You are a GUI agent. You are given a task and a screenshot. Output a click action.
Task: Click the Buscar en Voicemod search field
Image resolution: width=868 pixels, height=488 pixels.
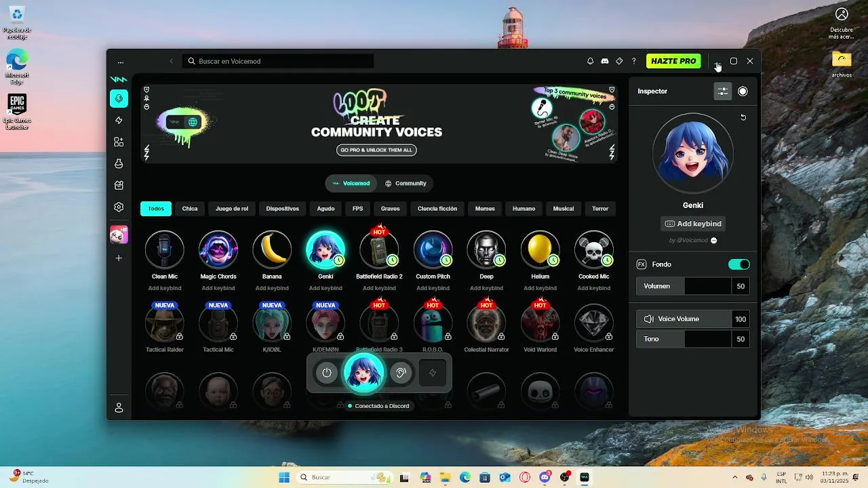pyautogui.click(x=278, y=61)
